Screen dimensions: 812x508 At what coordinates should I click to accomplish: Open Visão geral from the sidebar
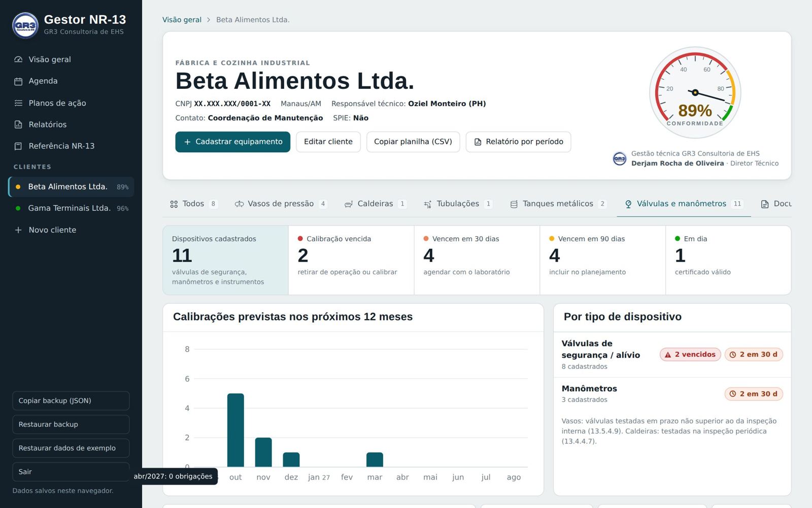pyautogui.click(x=71, y=59)
